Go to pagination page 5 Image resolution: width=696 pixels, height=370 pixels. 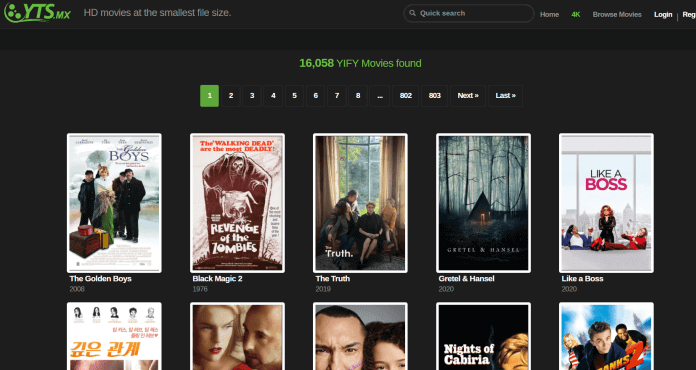click(x=294, y=96)
